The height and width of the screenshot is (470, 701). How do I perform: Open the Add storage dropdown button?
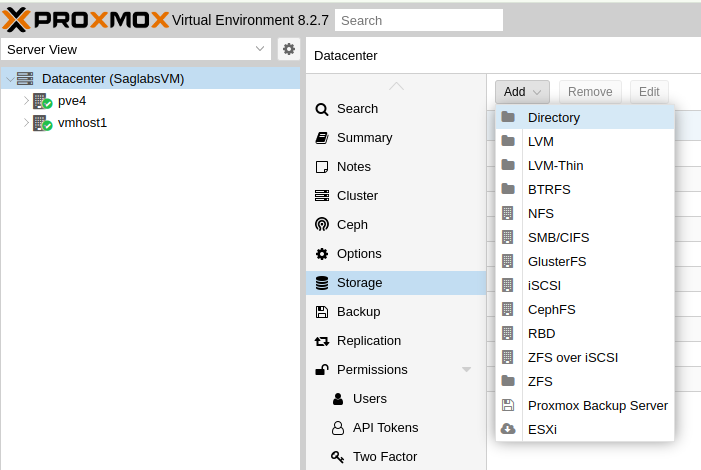pyautogui.click(x=522, y=92)
